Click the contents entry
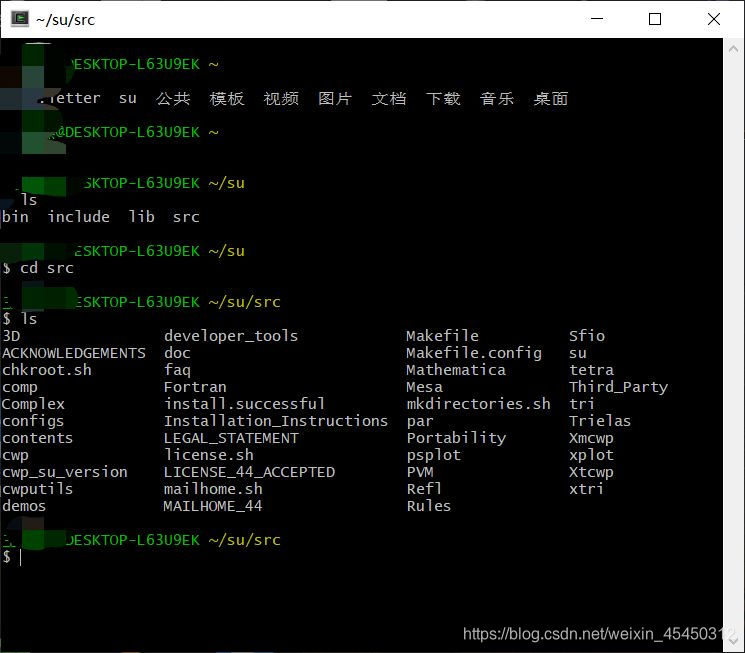This screenshot has width=745, height=653. click(x=38, y=438)
